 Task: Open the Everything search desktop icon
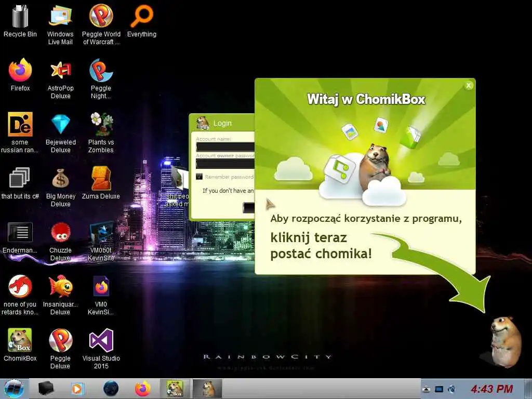point(142,16)
